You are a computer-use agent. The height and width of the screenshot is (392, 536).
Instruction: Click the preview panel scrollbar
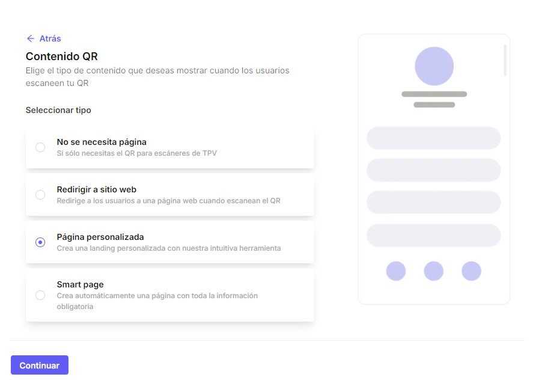[505, 60]
